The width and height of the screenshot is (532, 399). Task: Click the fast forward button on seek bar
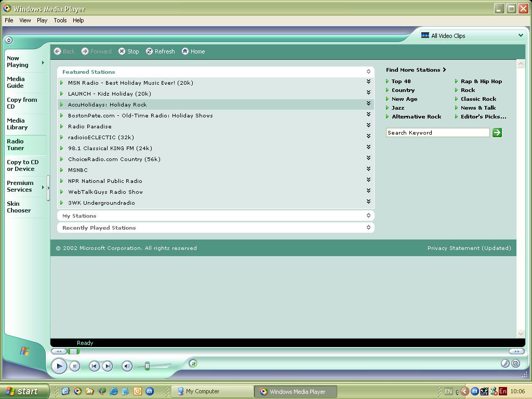point(516,352)
